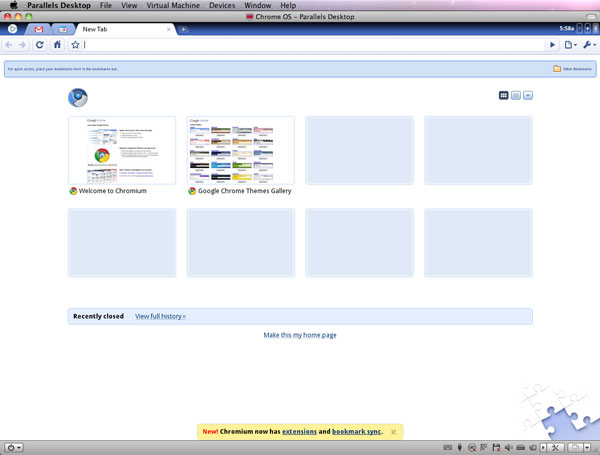
Task: Open the View menu
Action: (x=129, y=5)
